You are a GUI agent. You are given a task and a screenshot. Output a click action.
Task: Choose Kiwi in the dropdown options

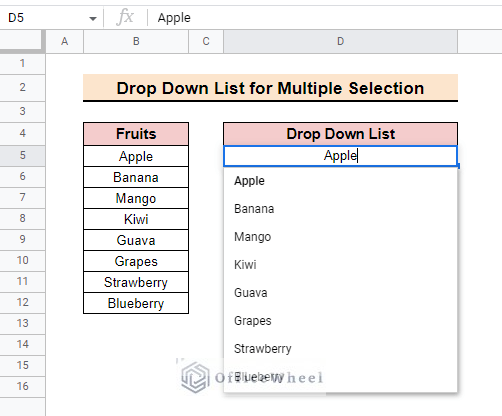click(x=340, y=265)
